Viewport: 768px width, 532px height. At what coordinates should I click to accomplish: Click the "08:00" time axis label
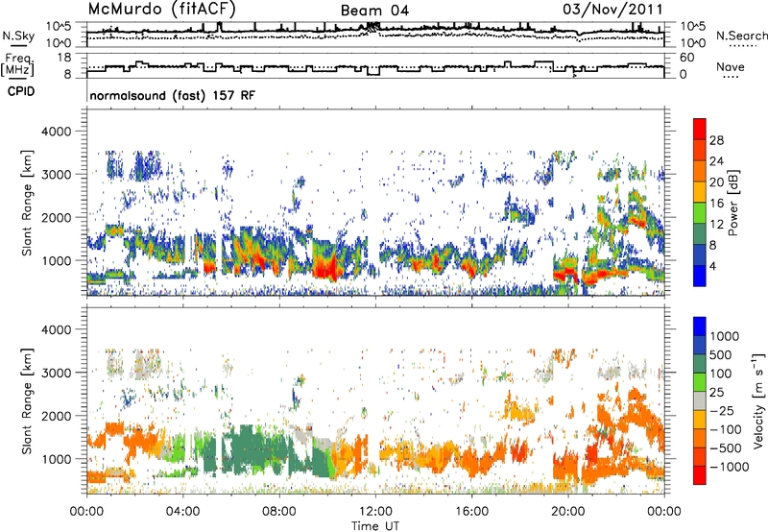tap(279, 512)
